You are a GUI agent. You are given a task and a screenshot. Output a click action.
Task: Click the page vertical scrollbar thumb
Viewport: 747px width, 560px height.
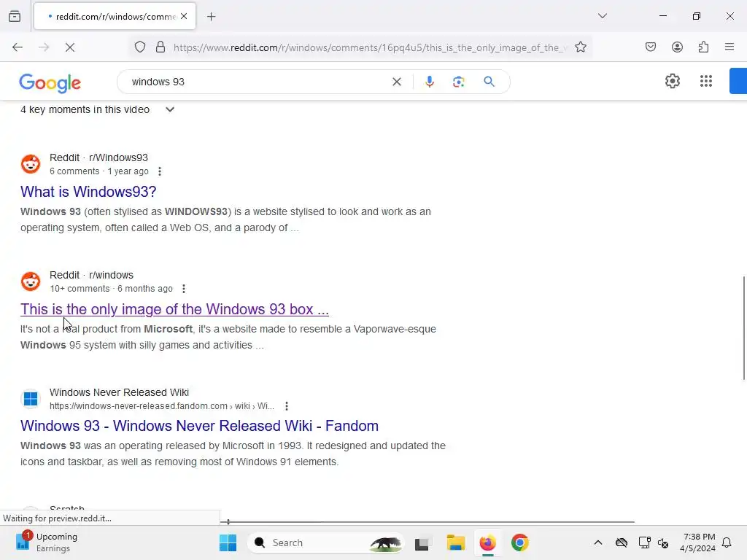point(744,327)
